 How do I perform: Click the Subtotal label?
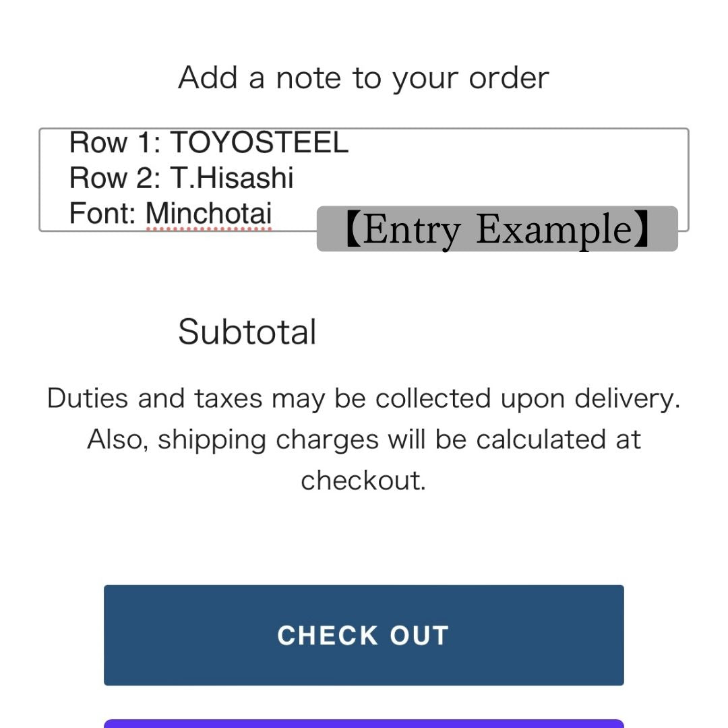tap(247, 332)
